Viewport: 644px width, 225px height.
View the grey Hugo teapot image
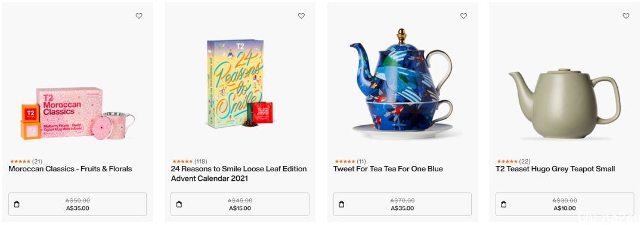tap(565, 104)
